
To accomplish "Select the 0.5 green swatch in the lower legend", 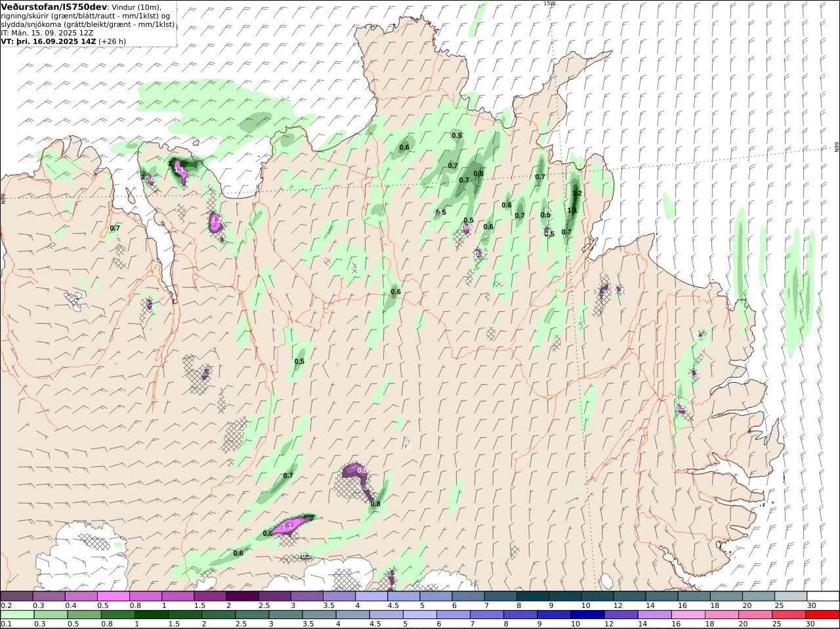I will 84,615.
